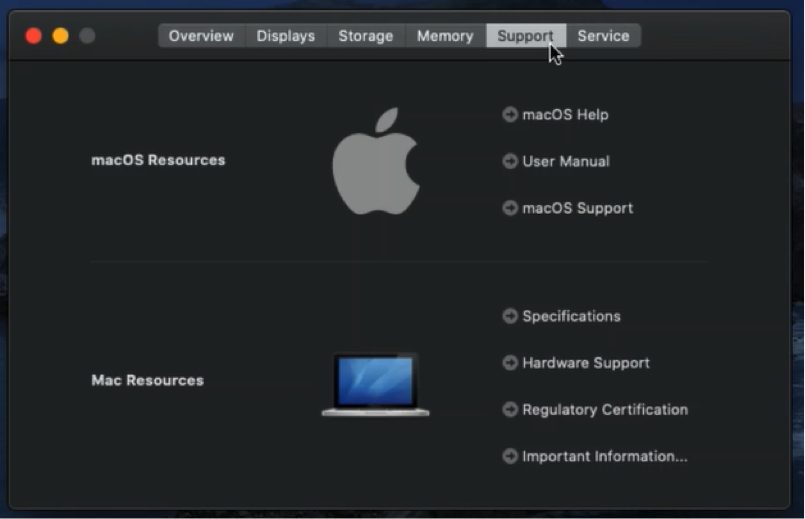The height and width of the screenshot is (519, 805).
Task: Click the arrow icon beside Important Information
Action: click(x=510, y=456)
